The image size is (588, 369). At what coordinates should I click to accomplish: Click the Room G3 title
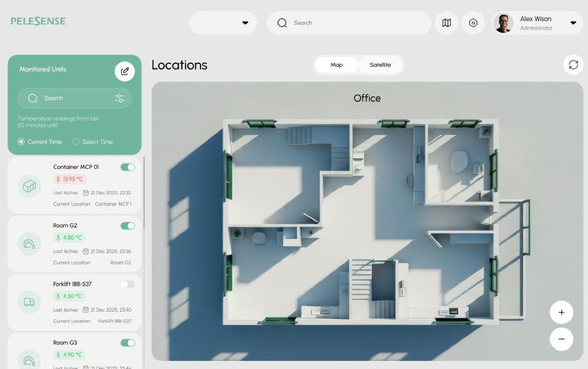(x=65, y=343)
